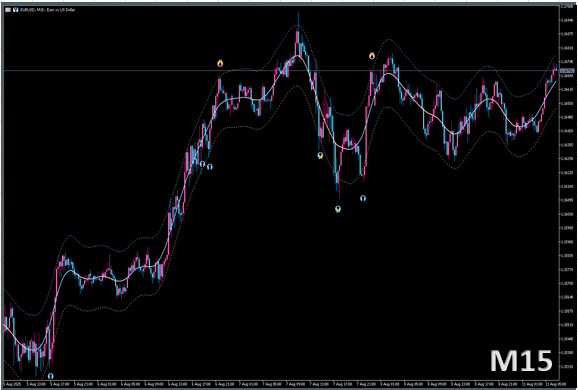
Task: Click the trade levels icon before EURUSD label
Action: click(x=15, y=10)
